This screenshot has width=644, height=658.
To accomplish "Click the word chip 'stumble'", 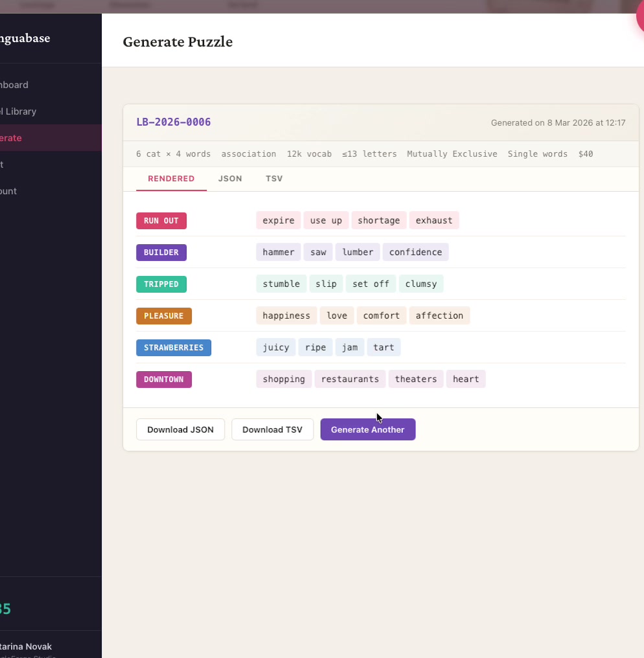I will (281, 284).
